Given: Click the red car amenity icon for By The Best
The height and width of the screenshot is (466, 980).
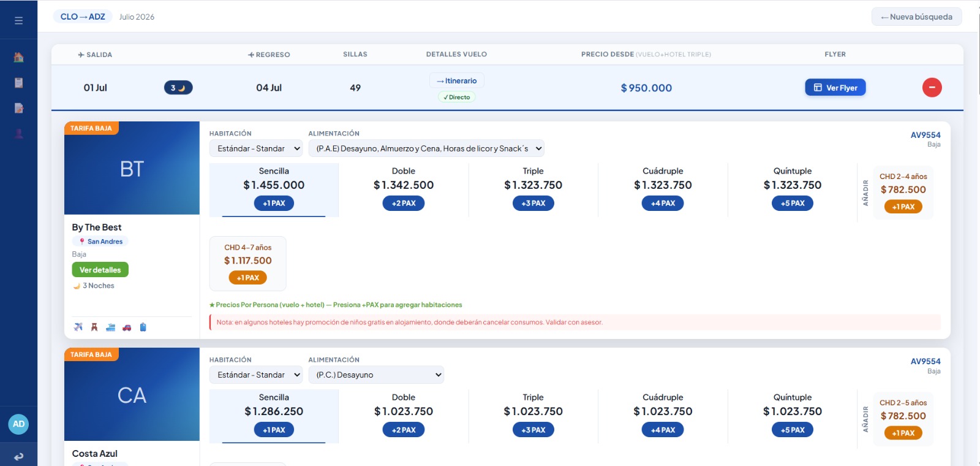Looking at the screenshot, I should click(x=127, y=327).
